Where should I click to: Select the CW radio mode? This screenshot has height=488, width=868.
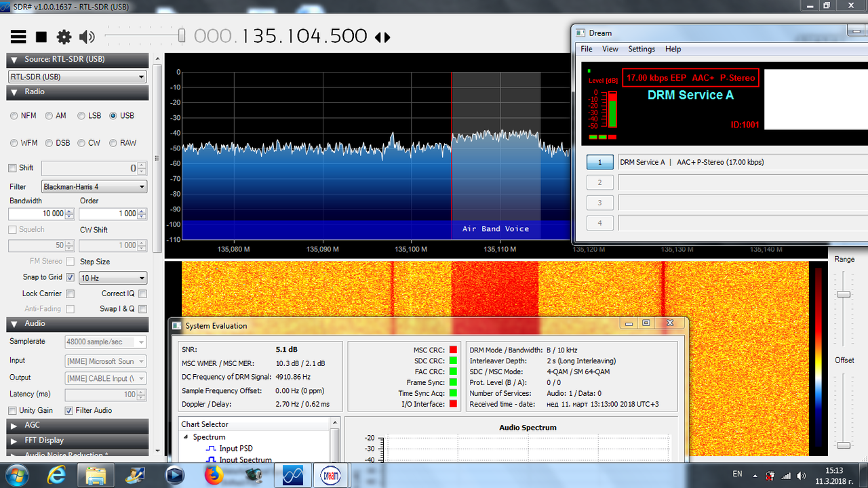pos(81,143)
